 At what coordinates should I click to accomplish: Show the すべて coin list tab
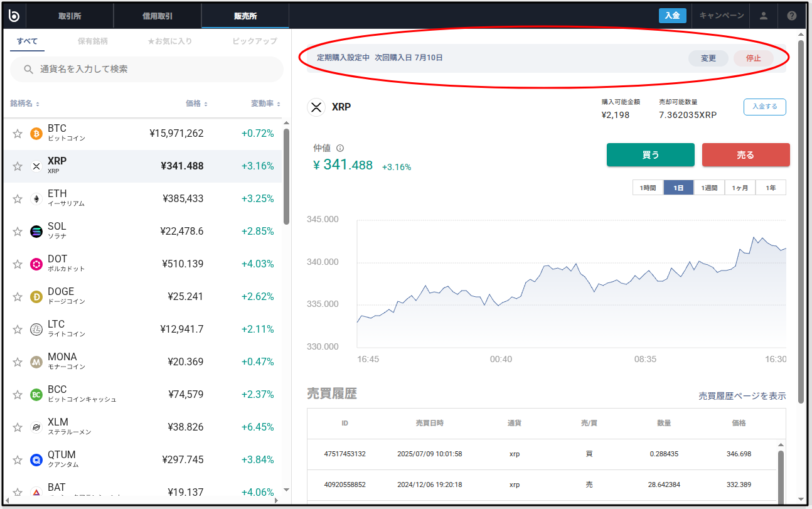[27, 41]
